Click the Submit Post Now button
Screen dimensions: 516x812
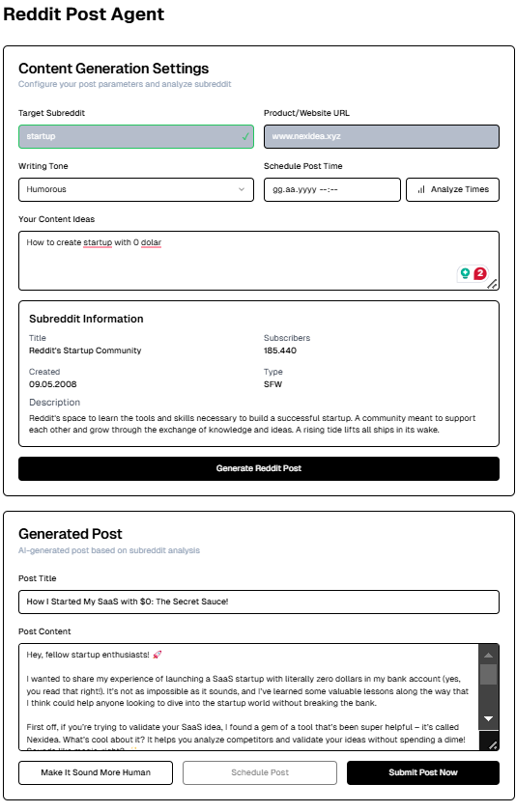[x=423, y=772]
